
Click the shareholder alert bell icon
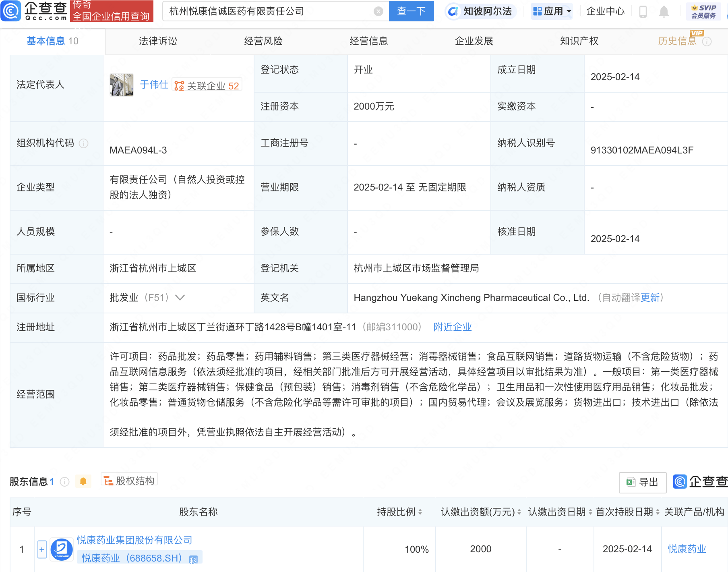83,481
